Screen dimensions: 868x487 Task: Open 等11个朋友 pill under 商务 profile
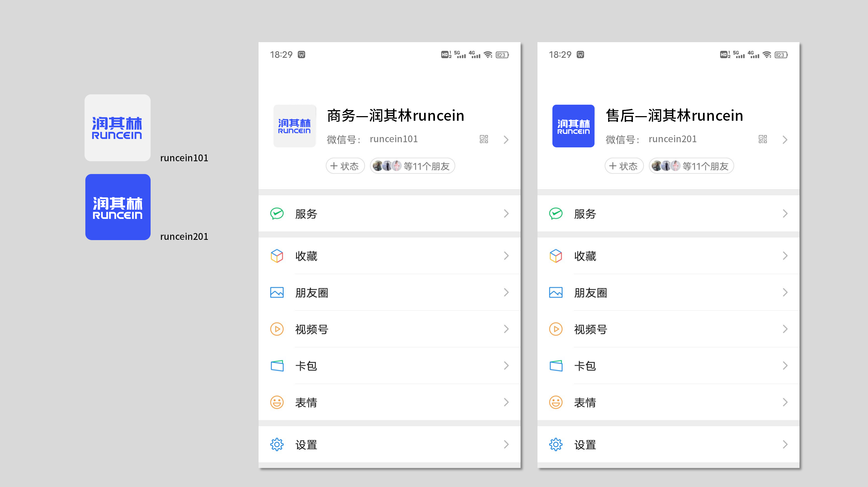click(412, 166)
